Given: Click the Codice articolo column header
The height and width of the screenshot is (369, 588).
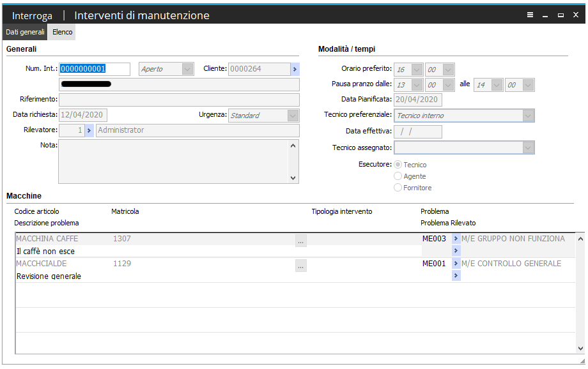Looking at the screenshot, I should click(x=37, y=211).
